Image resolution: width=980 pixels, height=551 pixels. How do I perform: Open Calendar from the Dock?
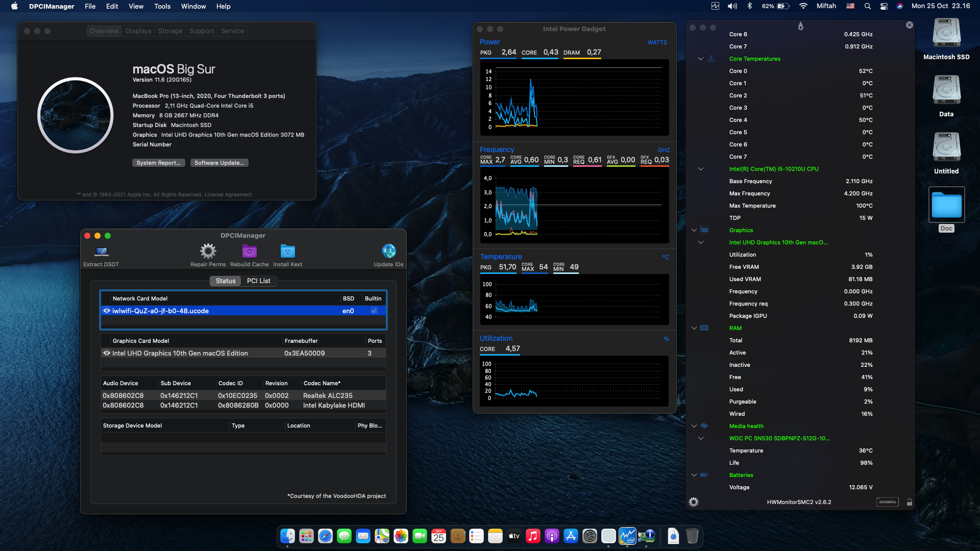point(438,536)
